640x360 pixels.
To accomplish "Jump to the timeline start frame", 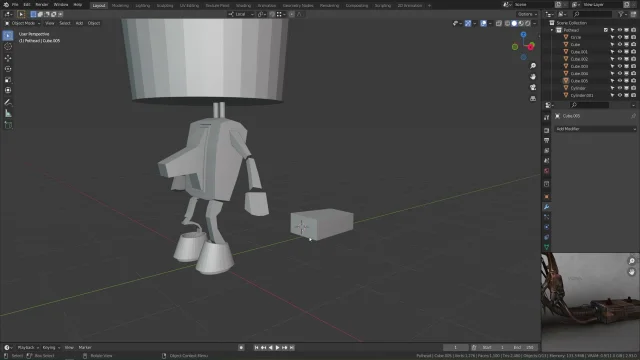I will tap(256, 348).
